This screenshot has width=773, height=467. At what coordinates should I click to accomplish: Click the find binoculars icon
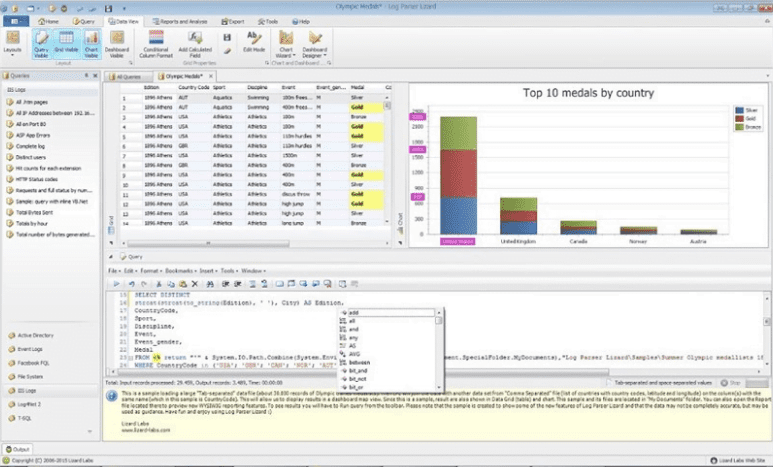(210, 284)
